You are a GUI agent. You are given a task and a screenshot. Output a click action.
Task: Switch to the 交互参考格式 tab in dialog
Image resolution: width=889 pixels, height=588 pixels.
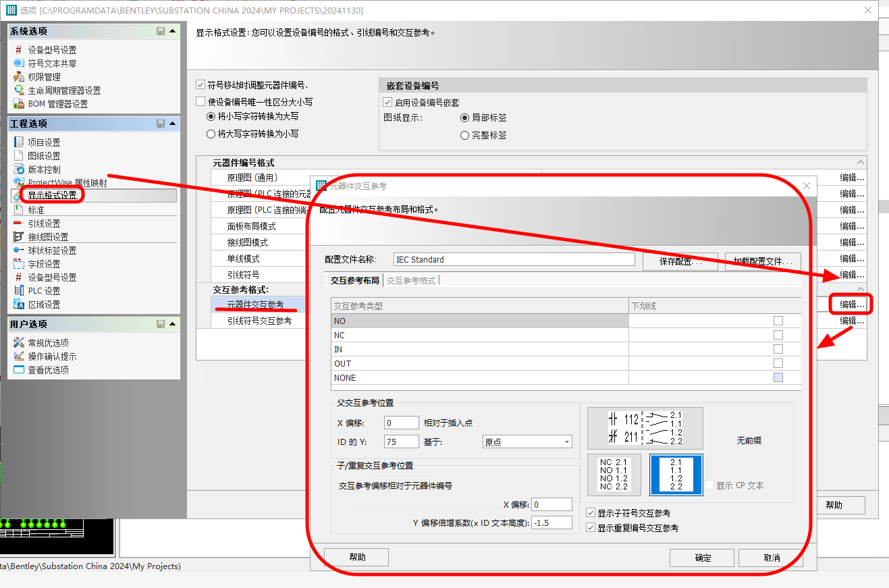click(411, 280)
